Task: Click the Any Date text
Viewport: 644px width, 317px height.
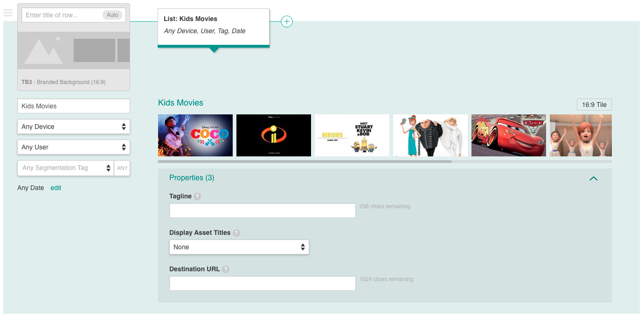Action: pyautogui.click(x=31, y=188)
